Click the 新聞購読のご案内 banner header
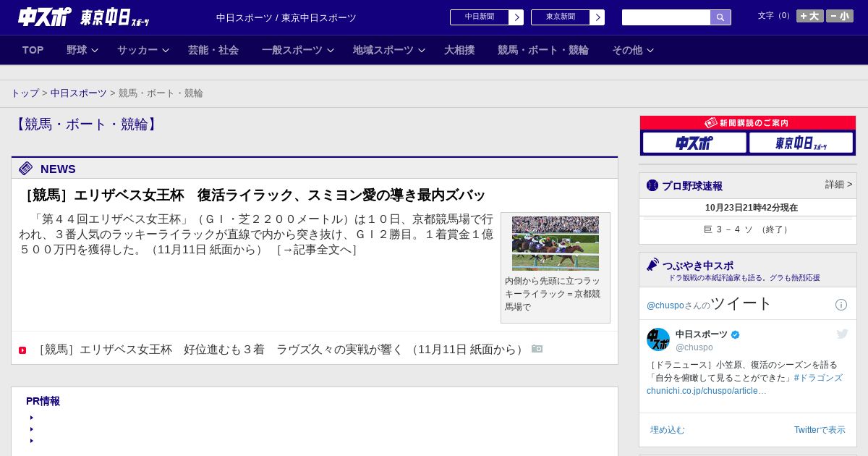Viewport: 868px width, 456px height. click(x=748, y=123)
